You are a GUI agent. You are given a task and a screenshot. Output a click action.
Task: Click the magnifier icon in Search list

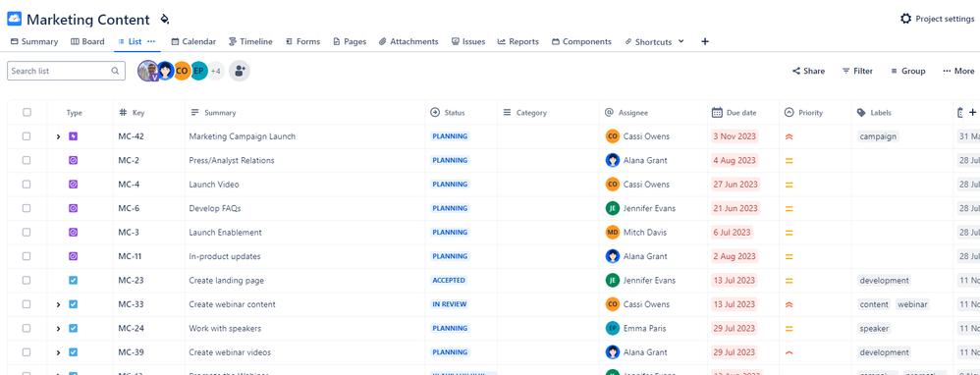pyautogui.click(x=115, y=72)
